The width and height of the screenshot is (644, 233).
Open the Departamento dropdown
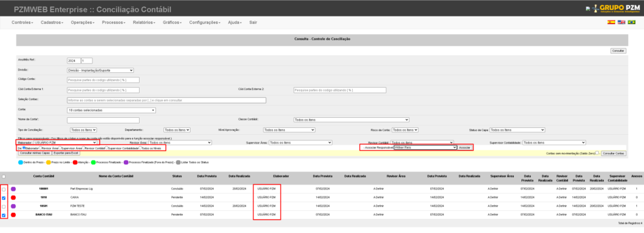[x=177, y=130]
